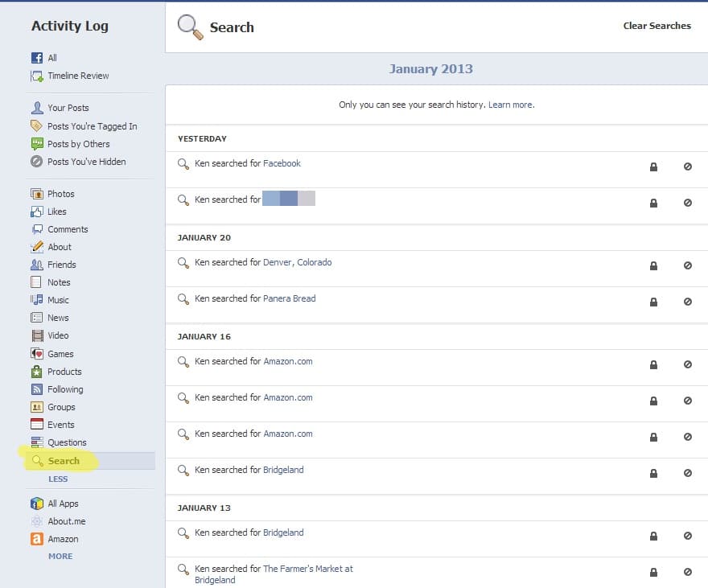Open privacy lock for Panera Bread search
708x588 pixels.
(x=653, y=302)
